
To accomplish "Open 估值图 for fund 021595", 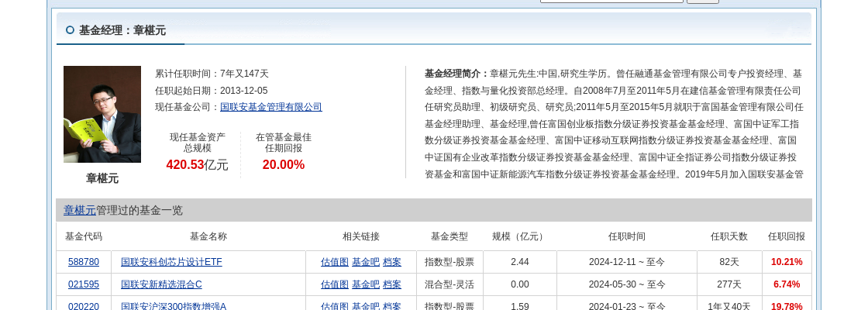I will [x=334, y=284].
